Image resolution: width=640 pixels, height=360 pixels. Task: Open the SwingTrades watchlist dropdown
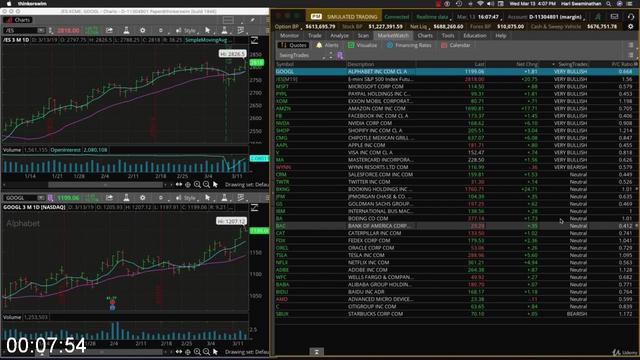point(302,56)
